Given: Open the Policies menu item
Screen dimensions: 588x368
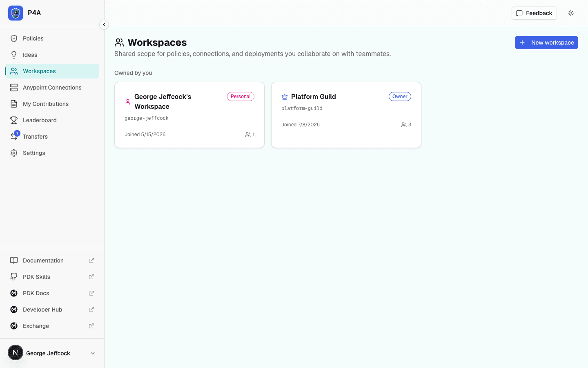Looking at the screenshot, I should [x=52, y=38].
